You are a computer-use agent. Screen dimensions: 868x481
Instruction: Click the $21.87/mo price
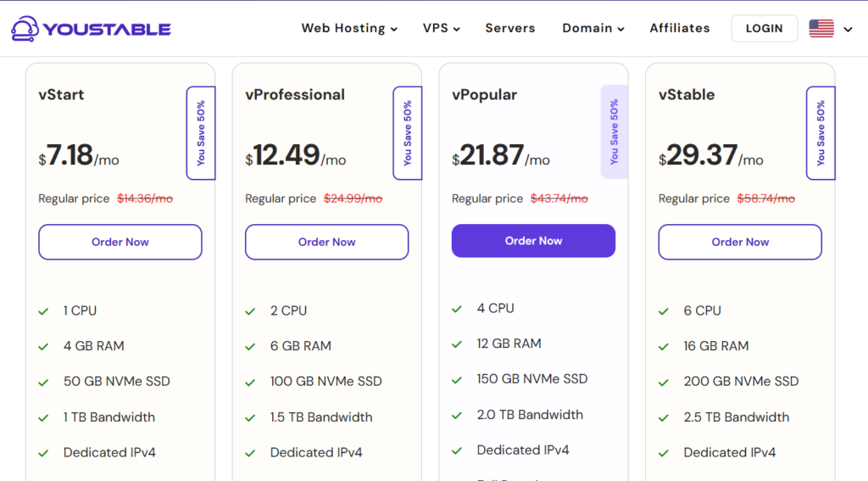501,155
